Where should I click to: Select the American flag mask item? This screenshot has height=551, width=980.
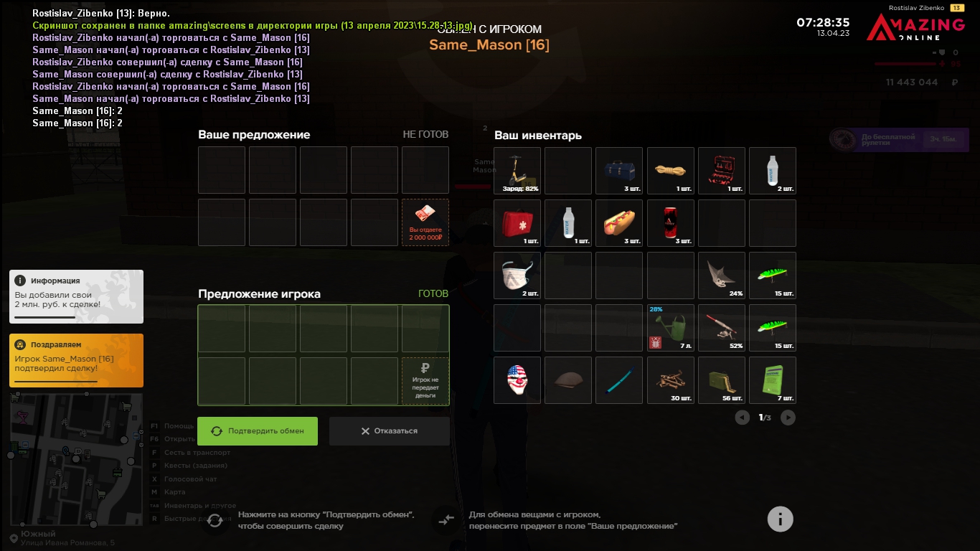[517, 380]
